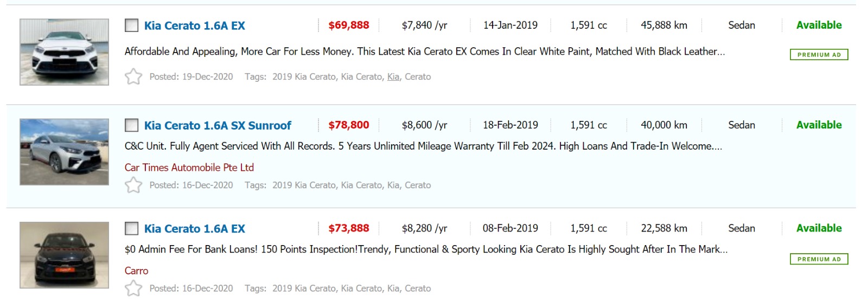Click the standalone "Kia" tag under the $69,888 listing
The height and width of the screenshot is (302, 868).
[x=393, y=77]
